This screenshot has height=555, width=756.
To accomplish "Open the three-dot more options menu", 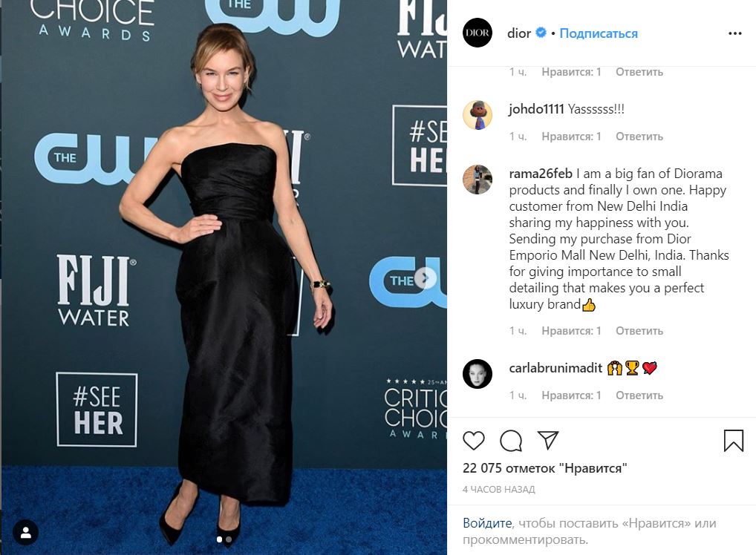I will click(x=734, y=33).
